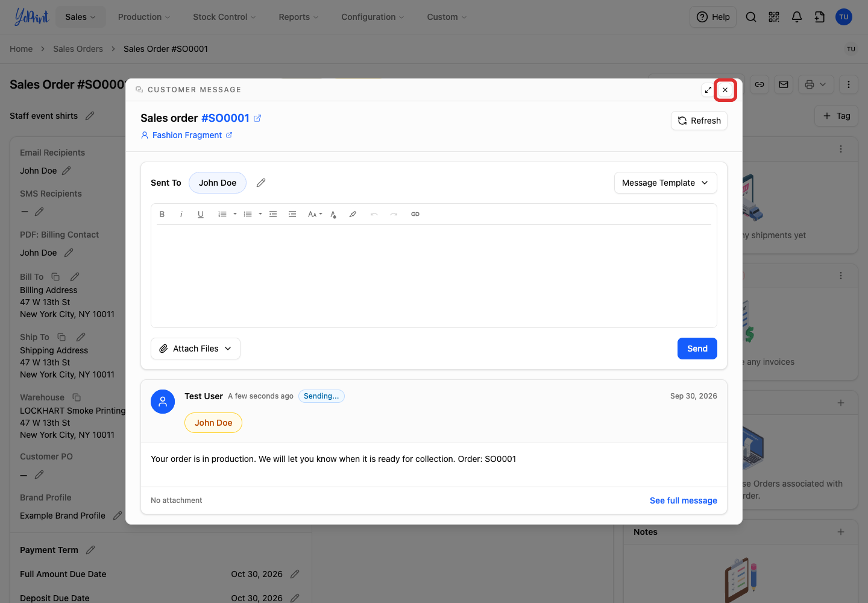This screenshot has width=868, height=603.
Task: Select the John Doe recipient chip in Sent To
Action: [218, 183]
